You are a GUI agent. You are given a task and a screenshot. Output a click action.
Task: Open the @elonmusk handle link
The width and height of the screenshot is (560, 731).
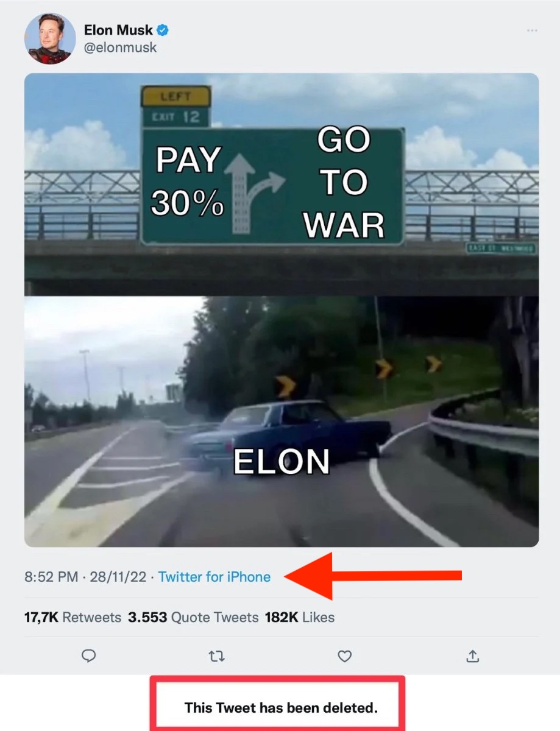pyautogui.click(x=120, y=48)
